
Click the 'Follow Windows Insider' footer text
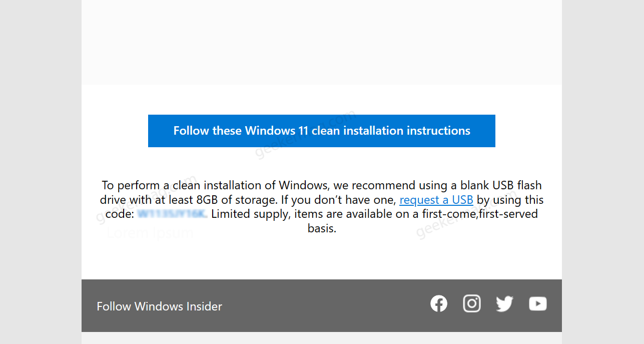tap(159, 306)
